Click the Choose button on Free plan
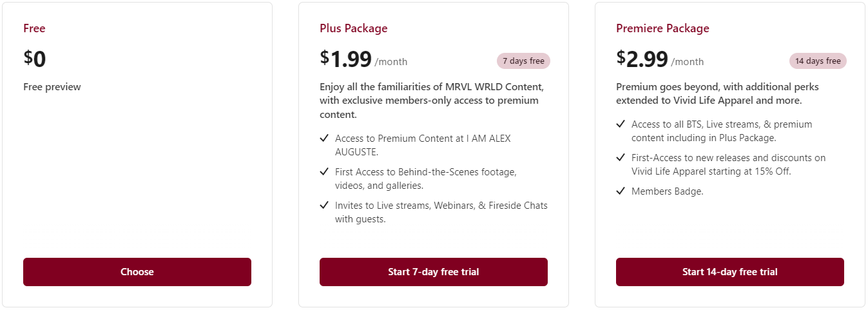This screenshot has width=868, height=310. click(137, 272)
